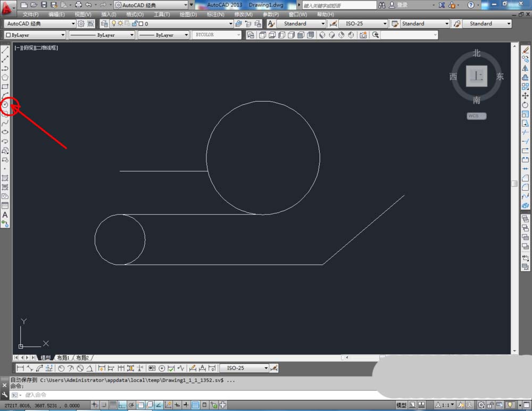Select the Multiline Text (A) tool
532x411 pixels.
(5, 215)
